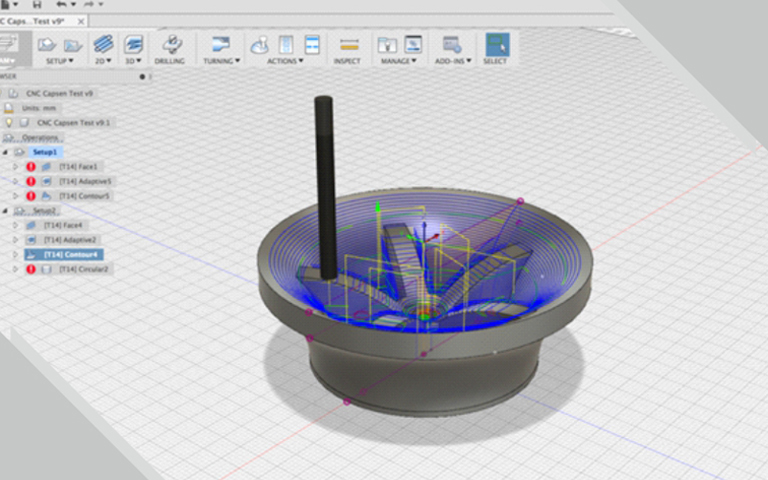This screenshot has width=768, height=480.
Task: Click the tool library icon under Manage
Action: click(x=387, y=45)
